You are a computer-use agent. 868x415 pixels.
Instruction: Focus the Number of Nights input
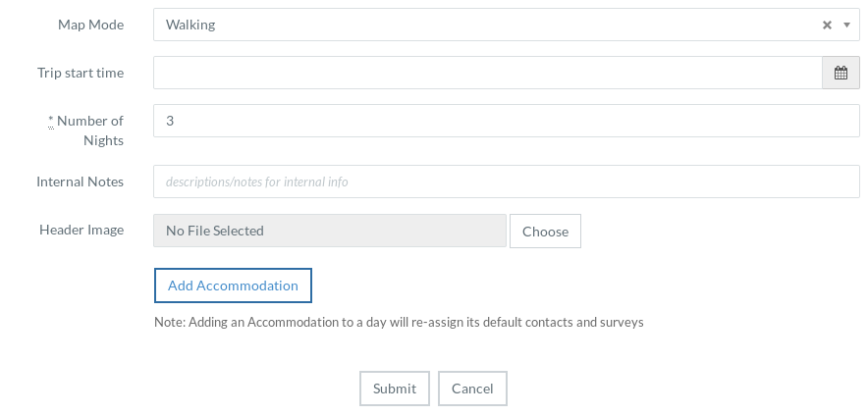pos(507,121)
